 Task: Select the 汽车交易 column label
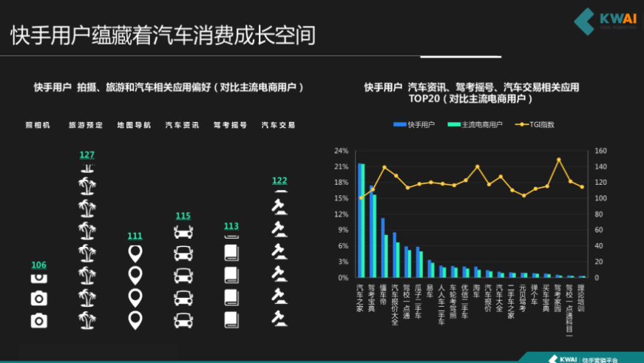[279, 125]
